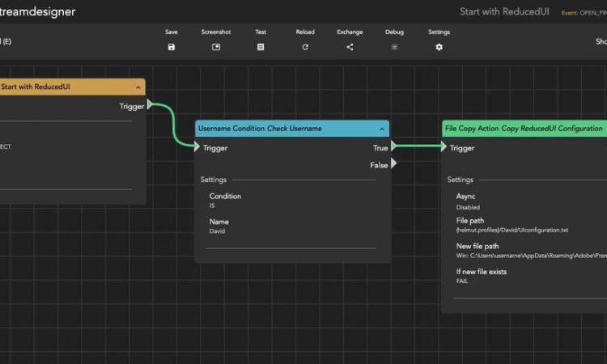Viewport: 607px width, 364px height.
Task: Select the File Copy Action node header
Action: click(523, 129)
